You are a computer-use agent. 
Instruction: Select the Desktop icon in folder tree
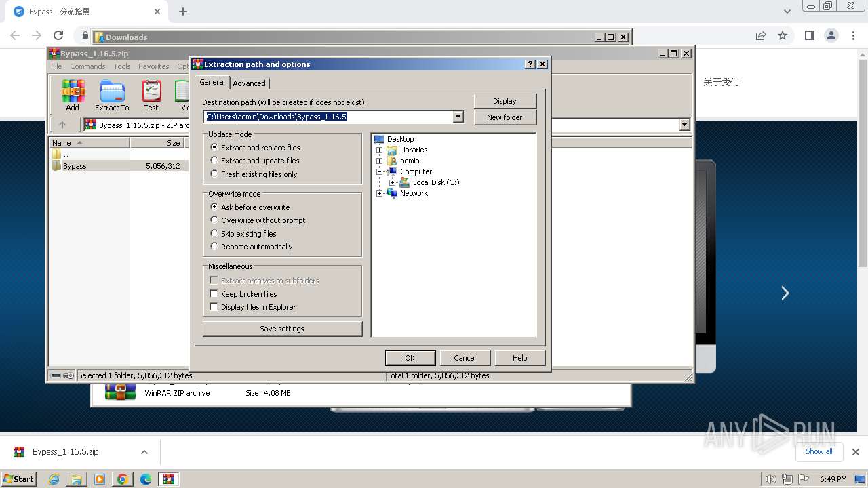click(x=380, y=139)
